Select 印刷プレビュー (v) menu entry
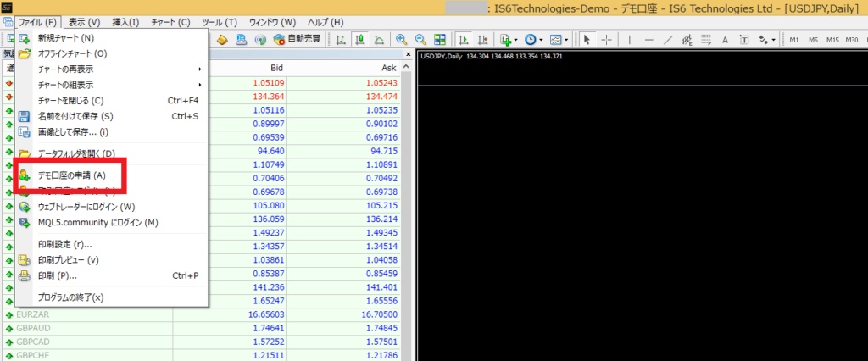The image size is (868, 361). 111,259
